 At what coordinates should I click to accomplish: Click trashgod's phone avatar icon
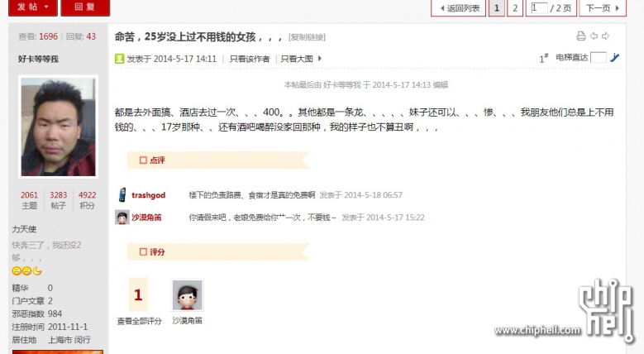coord(122,195)
